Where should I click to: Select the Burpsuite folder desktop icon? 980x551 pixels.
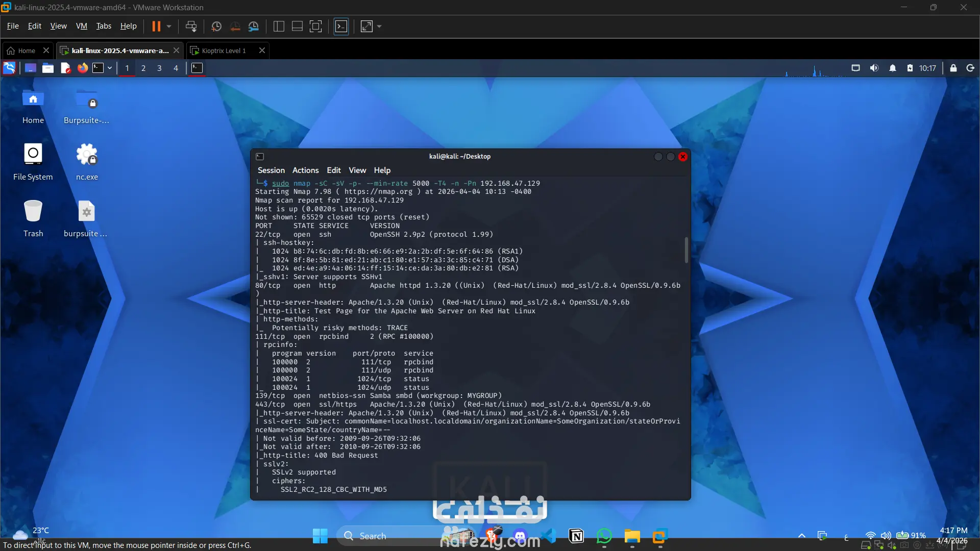[x=86, y=107]
